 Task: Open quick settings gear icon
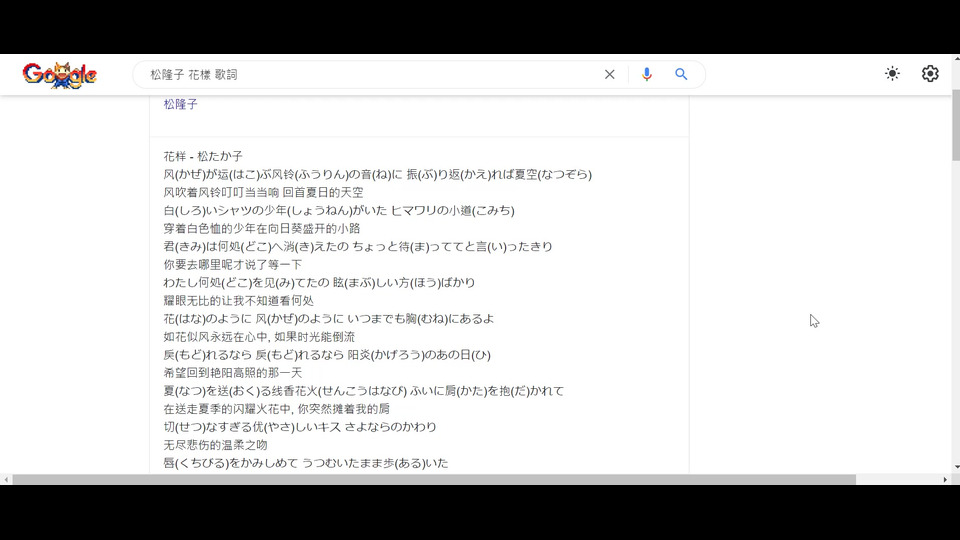coord(930,73)
